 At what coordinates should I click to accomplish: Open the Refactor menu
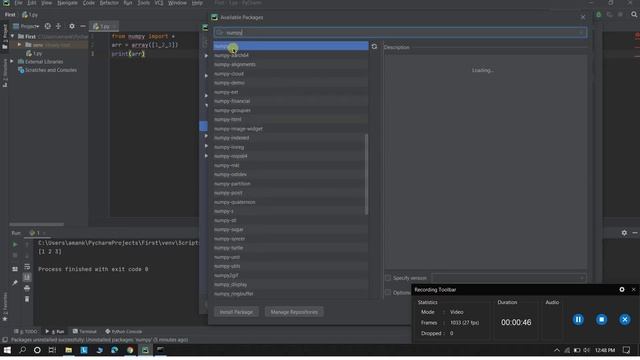(109, 3)
